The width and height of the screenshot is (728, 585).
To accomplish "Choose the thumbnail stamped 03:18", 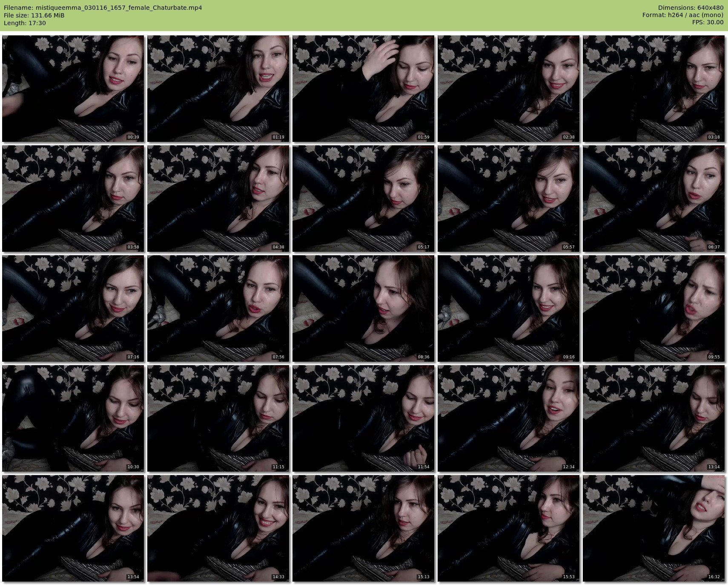I will click(x=654, y=89).
